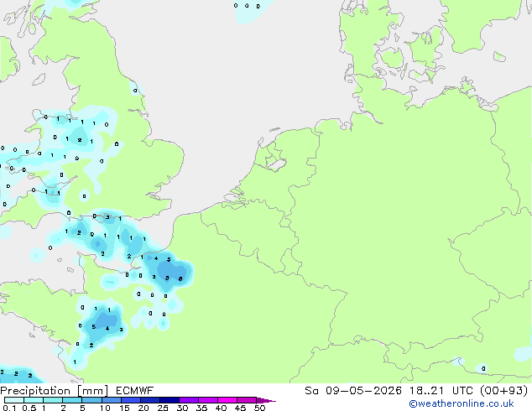Click the value 2 in the Midlands precipitation patch

pyautogui.click(x=80, y=140)
